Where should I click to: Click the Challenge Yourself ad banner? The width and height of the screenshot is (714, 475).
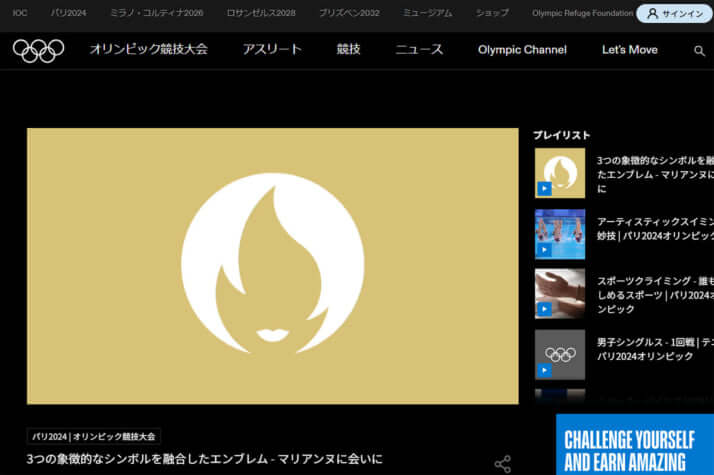click(635, 444)
